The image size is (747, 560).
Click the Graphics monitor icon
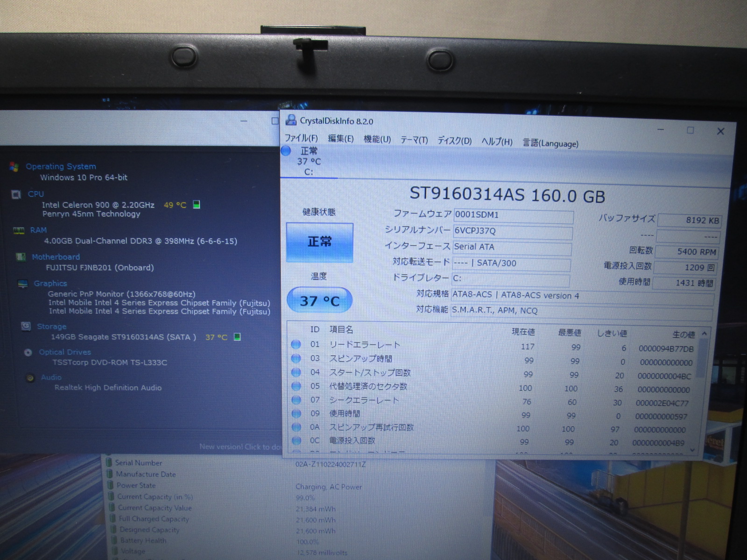point(22,284)
